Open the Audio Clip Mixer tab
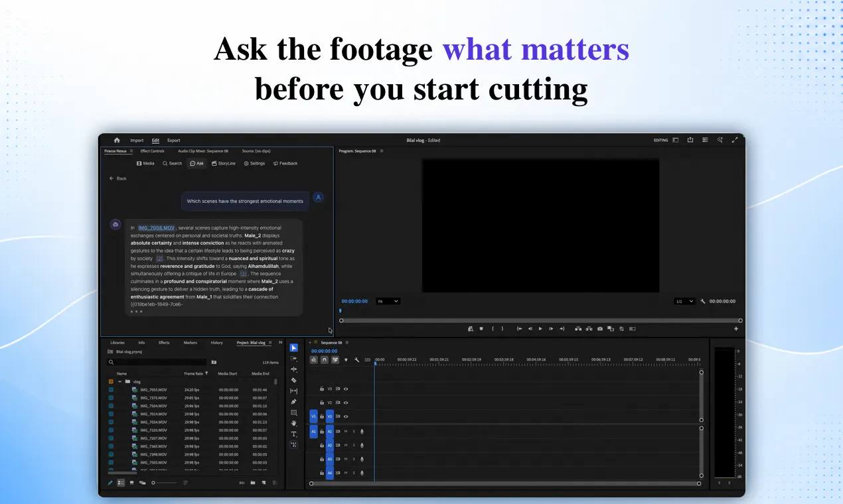Screen dimensions: 843x504 coord(203,151)
